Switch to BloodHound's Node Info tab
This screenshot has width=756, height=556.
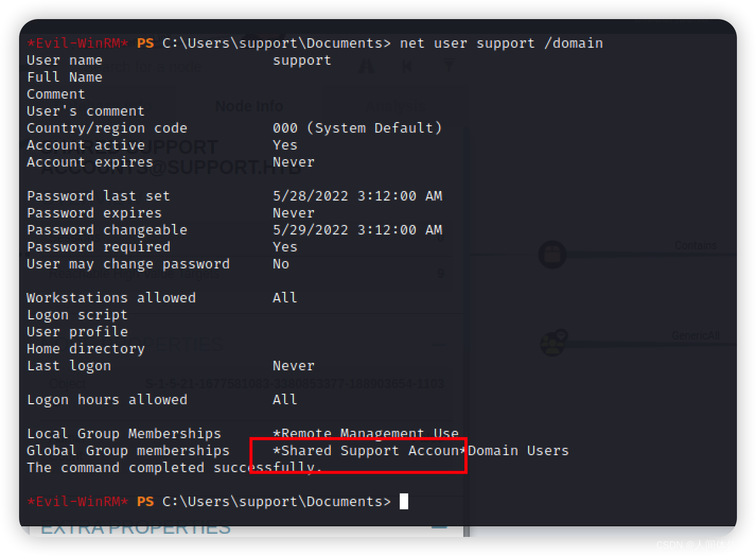coord(249,106)
